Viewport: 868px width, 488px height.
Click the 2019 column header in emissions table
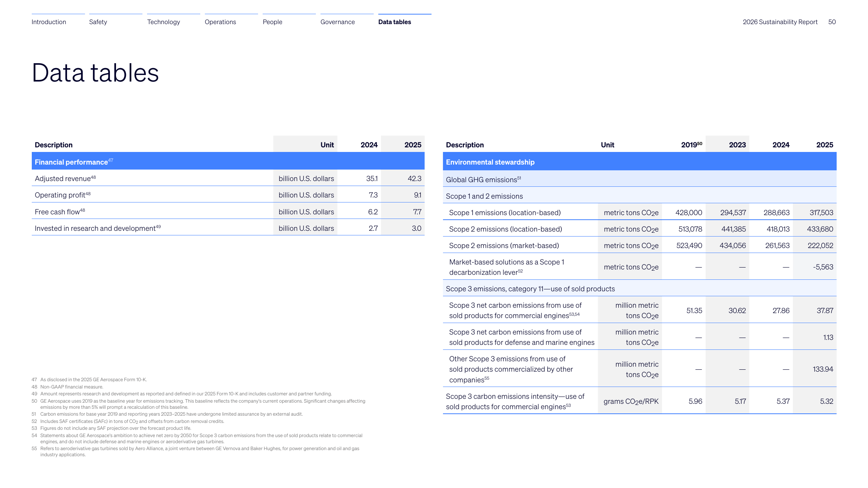(x=691, y=145)
